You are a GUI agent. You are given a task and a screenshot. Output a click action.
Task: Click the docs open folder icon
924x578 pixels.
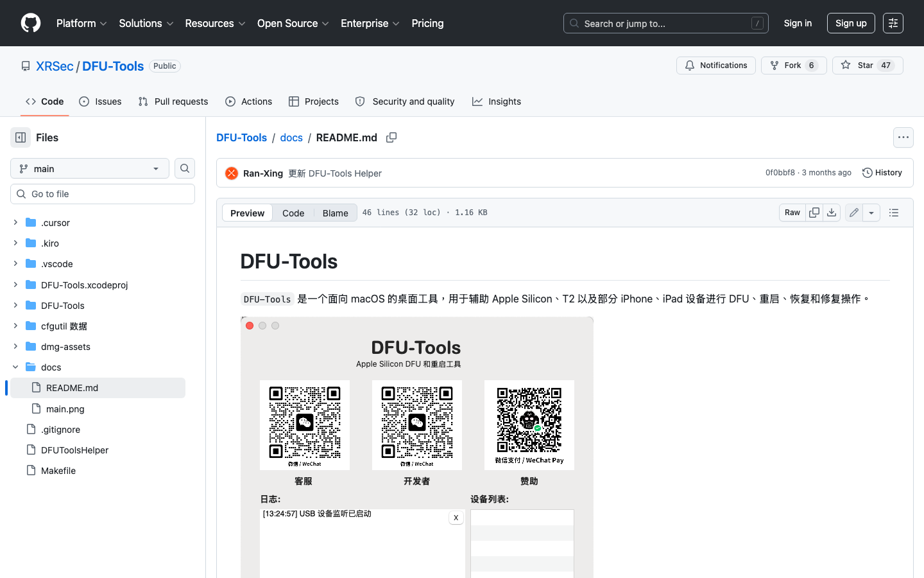[31, 367]
